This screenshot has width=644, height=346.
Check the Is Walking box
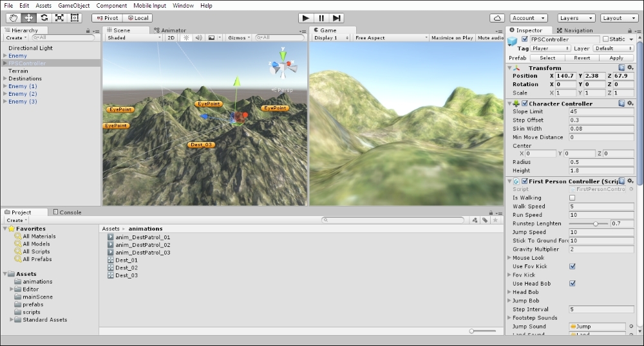click(572, 197)
